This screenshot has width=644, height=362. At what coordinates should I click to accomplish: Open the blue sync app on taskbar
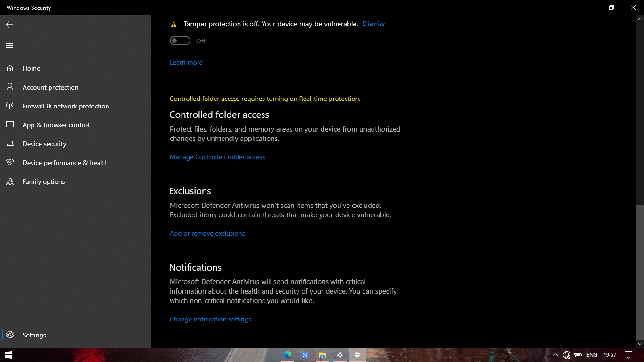[305, 355]
